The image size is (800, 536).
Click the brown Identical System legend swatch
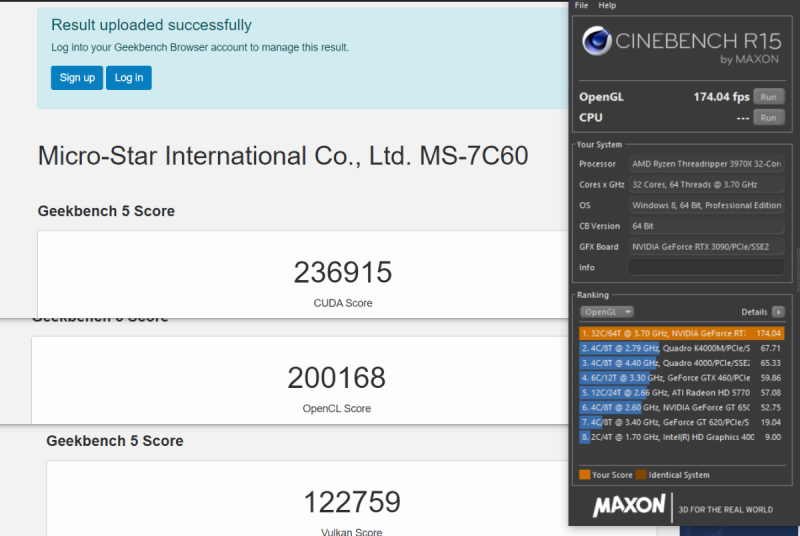(x=640, y=474)
